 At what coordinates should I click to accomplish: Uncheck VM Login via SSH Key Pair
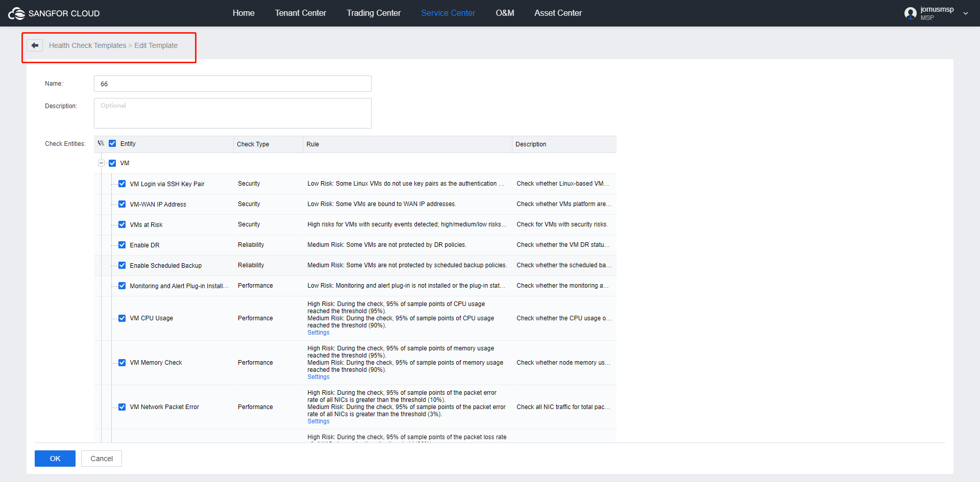coord(122,184)
